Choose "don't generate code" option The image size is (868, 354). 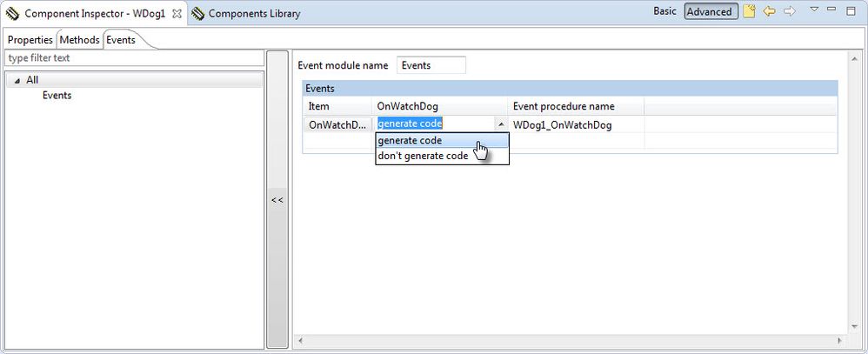click(423, 156)
